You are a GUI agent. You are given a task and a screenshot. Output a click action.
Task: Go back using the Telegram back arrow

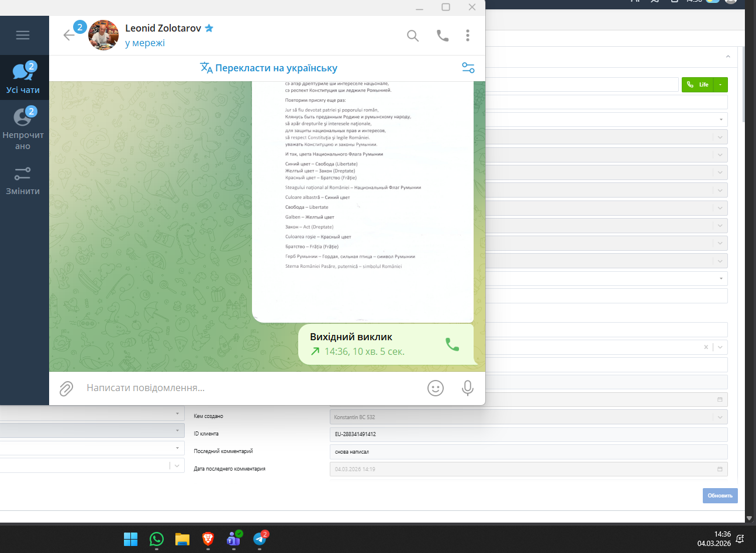pyautogui.click(x=69, y=35)
